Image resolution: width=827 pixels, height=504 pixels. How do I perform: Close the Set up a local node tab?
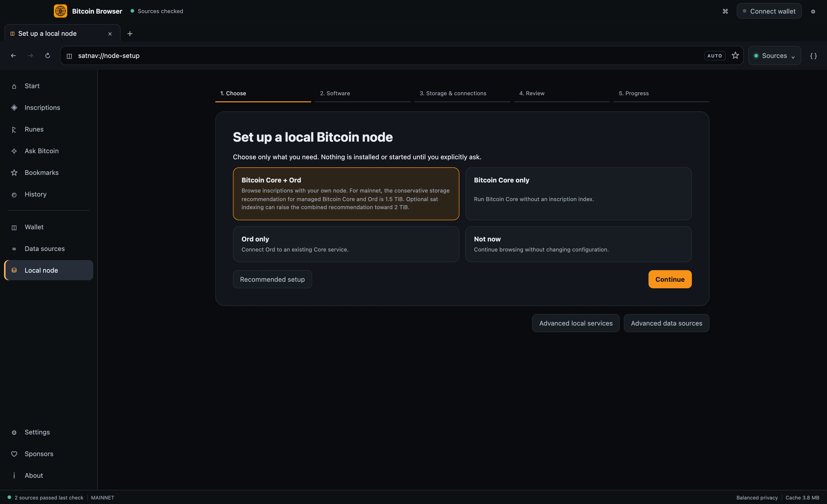point(110,34)
